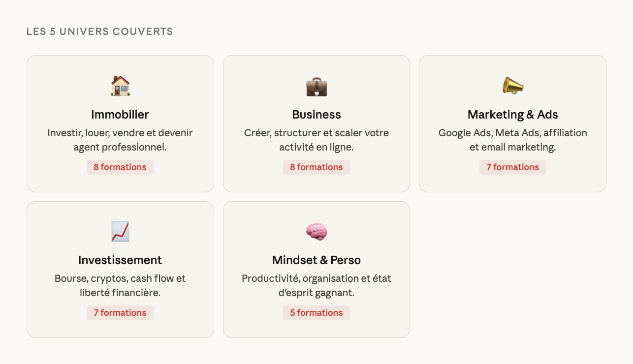The width and height of the screenshot is (633, 364).
Task: Click the Business "8 formations" badge
Action: coord(316,167)
